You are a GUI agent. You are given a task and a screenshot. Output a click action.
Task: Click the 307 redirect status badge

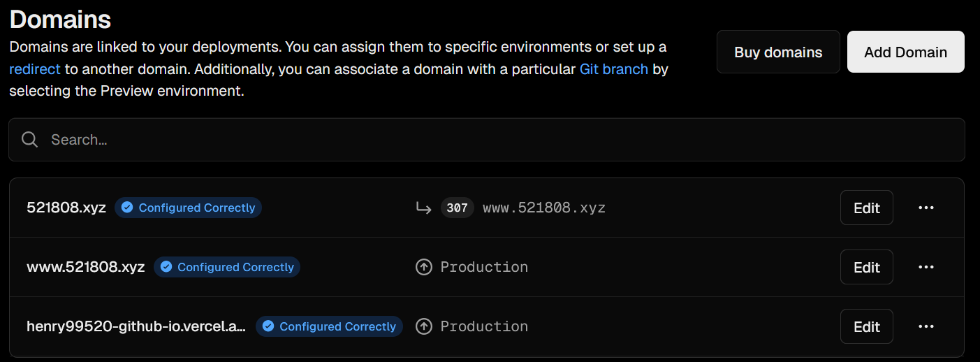pos(458,208)
